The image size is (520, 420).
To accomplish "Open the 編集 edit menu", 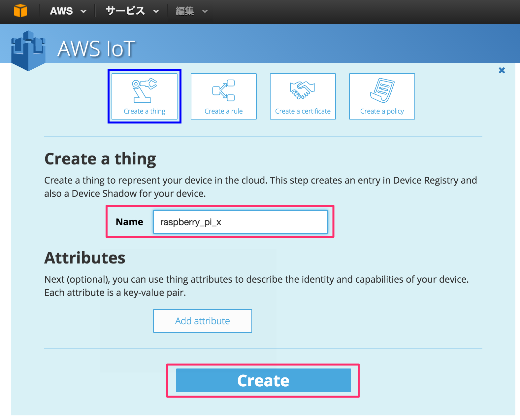I will pos(192,11).
